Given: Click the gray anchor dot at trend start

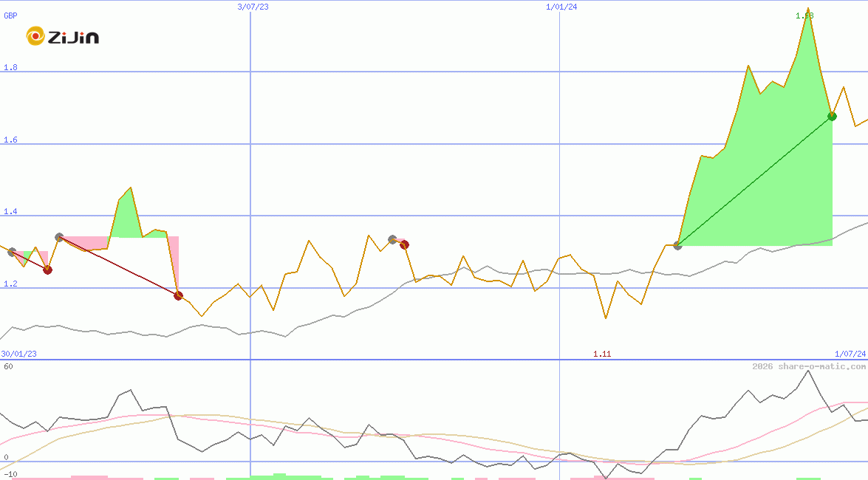Looking at the screenshot, I should pos(677,245).
